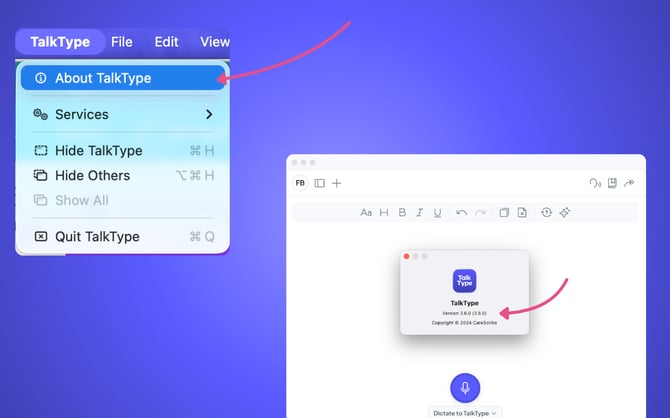Click the clear document icon

[522, 212]
